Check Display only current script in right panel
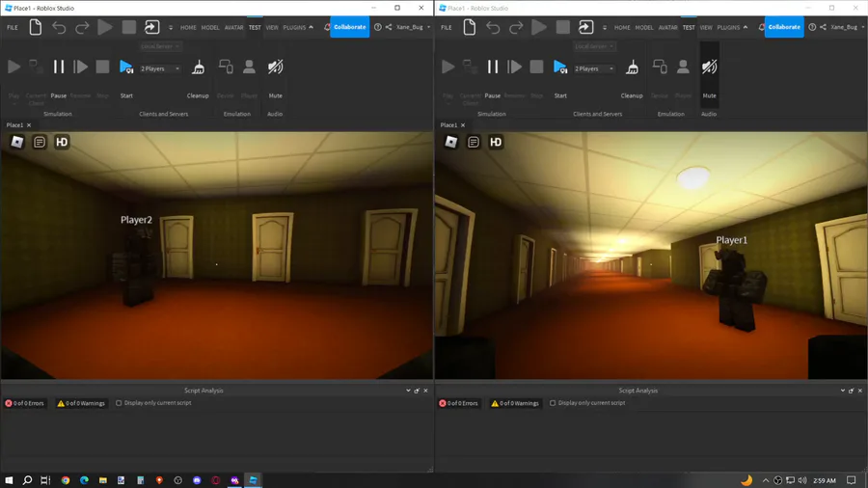 (553, 403)
